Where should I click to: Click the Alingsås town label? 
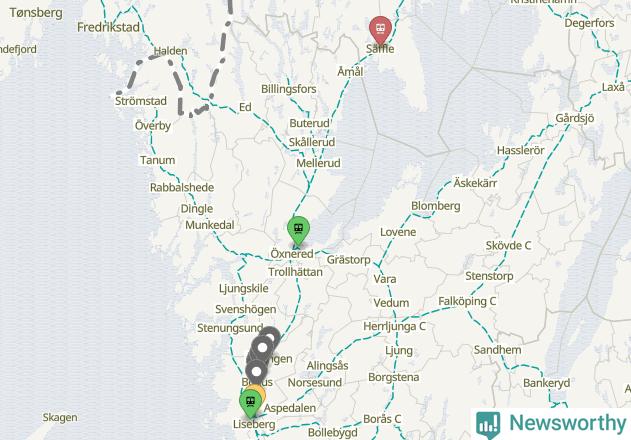[x=328, y=366]
